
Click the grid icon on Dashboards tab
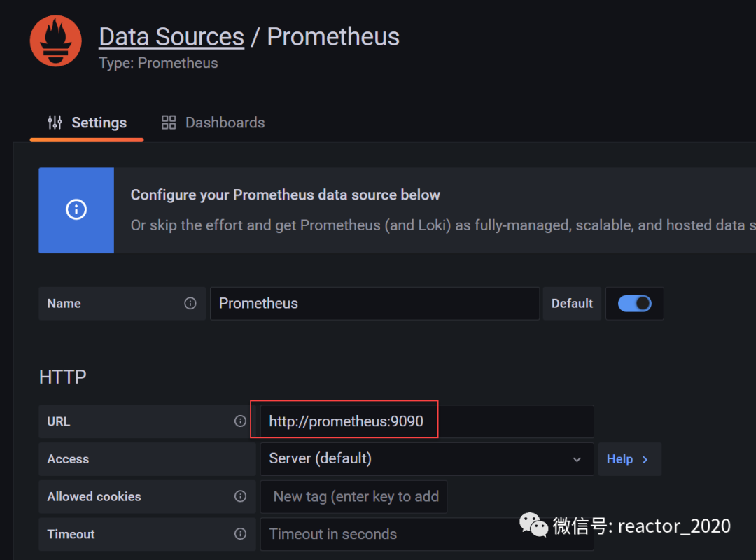pos(169,122)
